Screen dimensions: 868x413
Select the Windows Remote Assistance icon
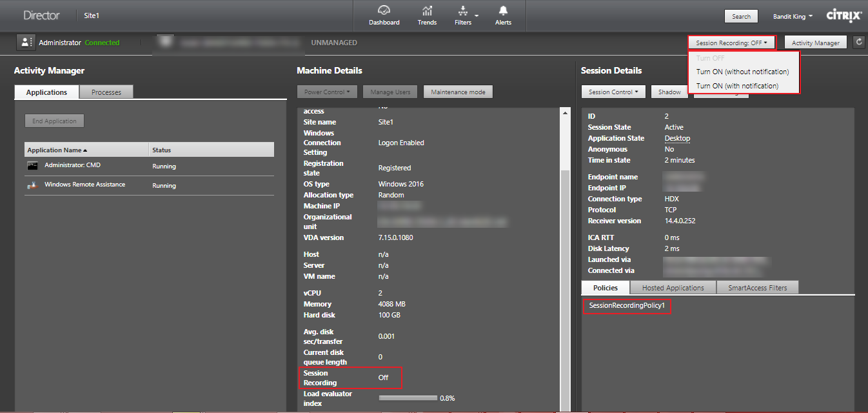(x=33, y=185)
